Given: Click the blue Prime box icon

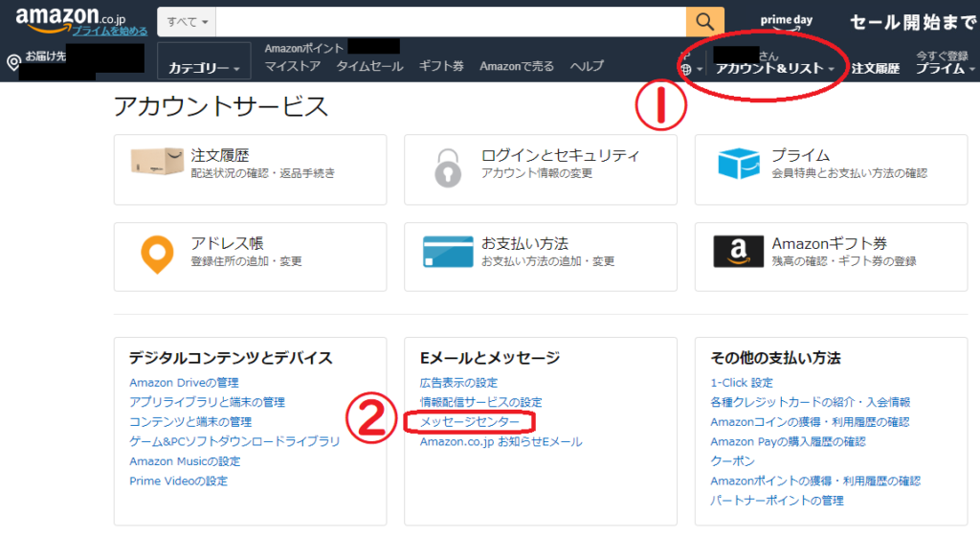Looking at the screenshot, I should (738, 164).
